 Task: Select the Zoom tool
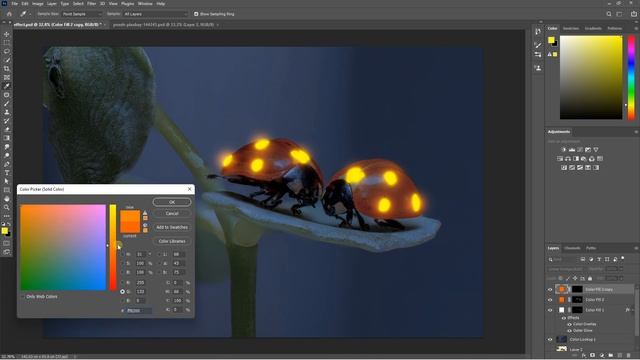point(7,207)
